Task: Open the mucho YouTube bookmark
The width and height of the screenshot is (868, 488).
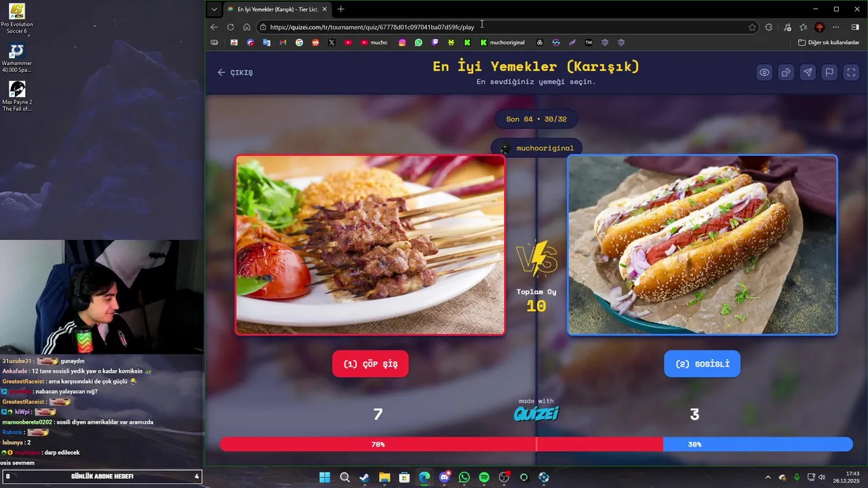Action: pyautogui.click(x=374, y=43)
